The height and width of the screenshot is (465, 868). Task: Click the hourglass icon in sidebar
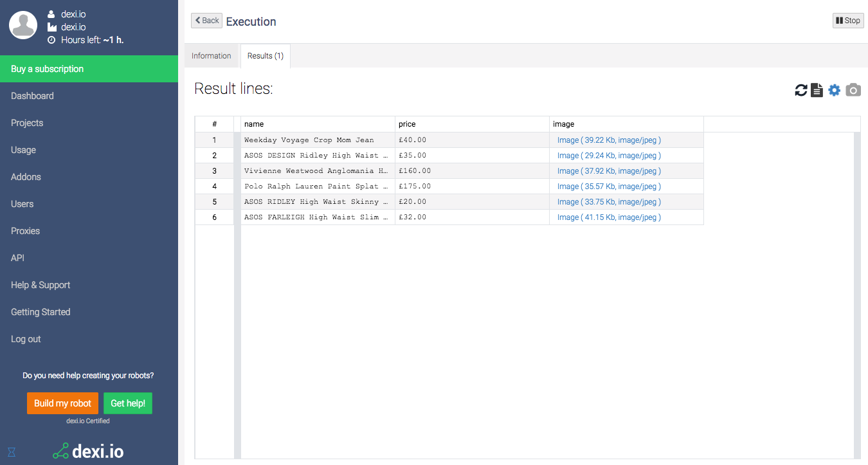[12, 452]
